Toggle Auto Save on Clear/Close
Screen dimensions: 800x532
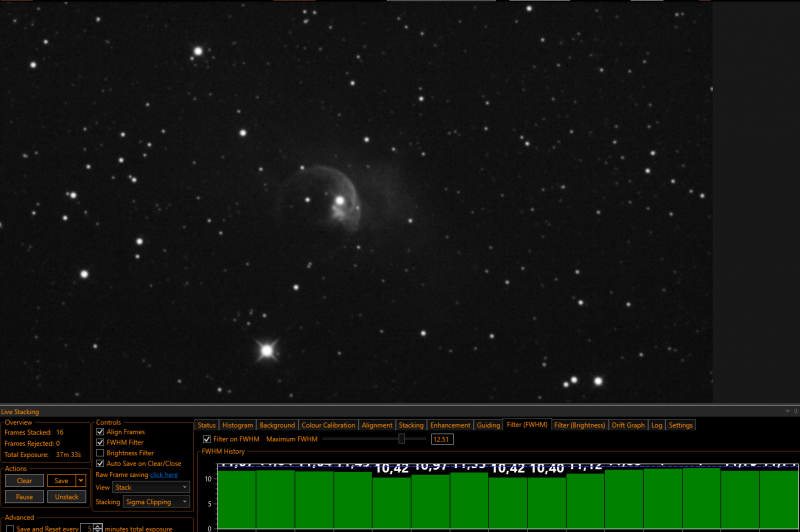[x=100, y=464]
